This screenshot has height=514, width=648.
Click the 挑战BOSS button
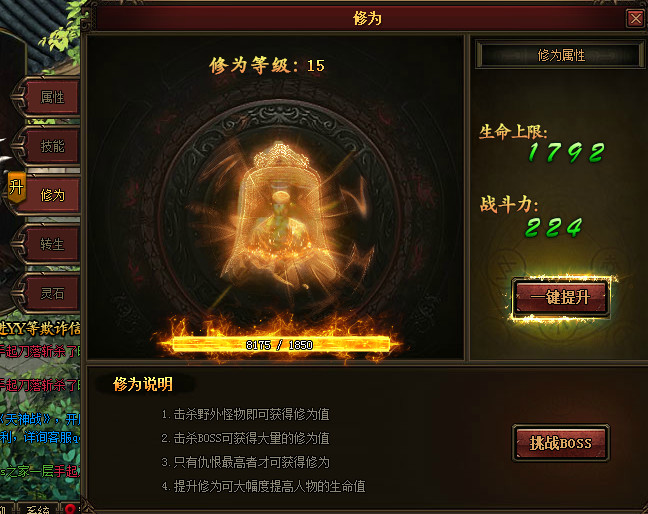[x=560, y=443]
